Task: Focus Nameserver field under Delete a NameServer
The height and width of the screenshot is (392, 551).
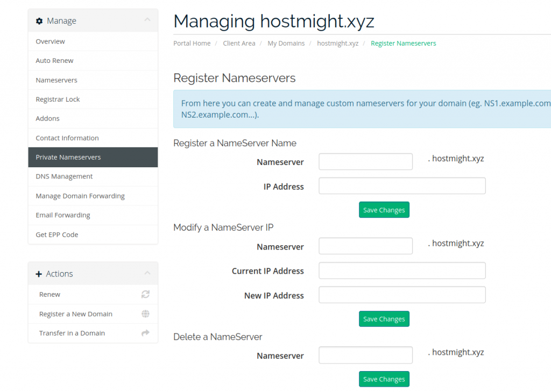Action: [x=365, y=355]
